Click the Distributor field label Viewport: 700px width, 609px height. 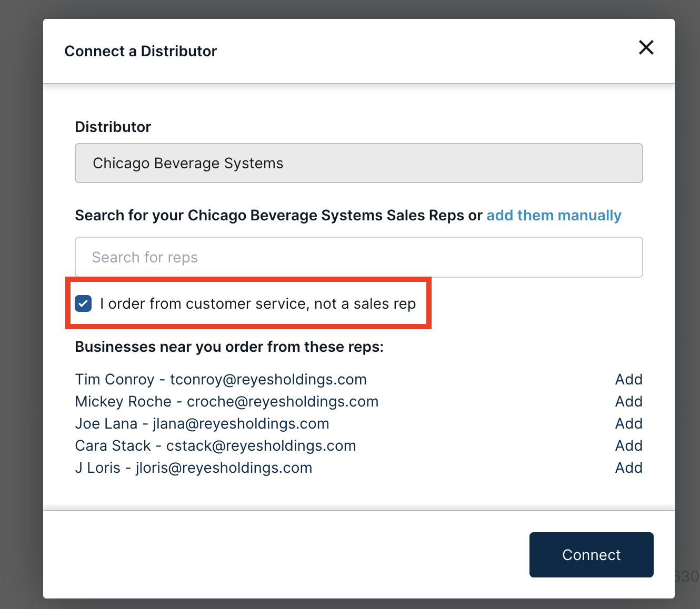[x=113, y=127]
